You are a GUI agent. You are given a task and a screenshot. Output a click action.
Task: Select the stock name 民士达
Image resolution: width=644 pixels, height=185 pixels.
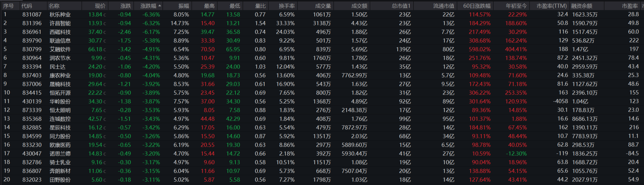point(58,67)
